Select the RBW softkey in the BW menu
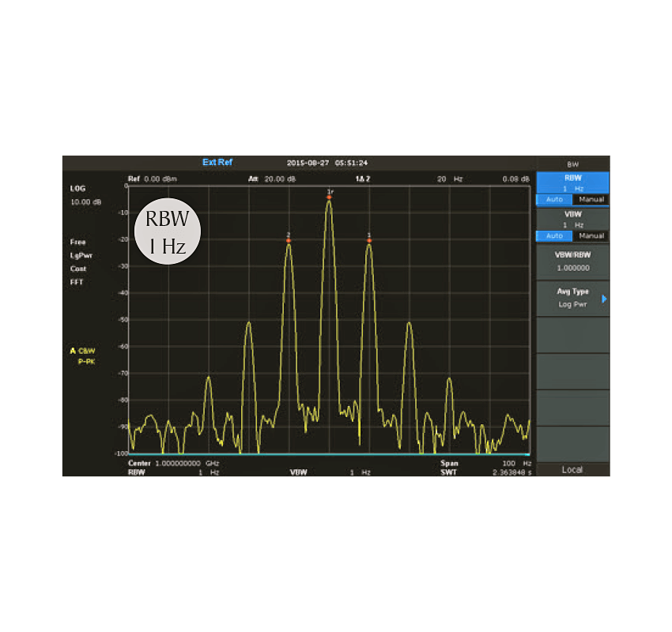Viewport: 672px width, 632px height. point(572,182)
